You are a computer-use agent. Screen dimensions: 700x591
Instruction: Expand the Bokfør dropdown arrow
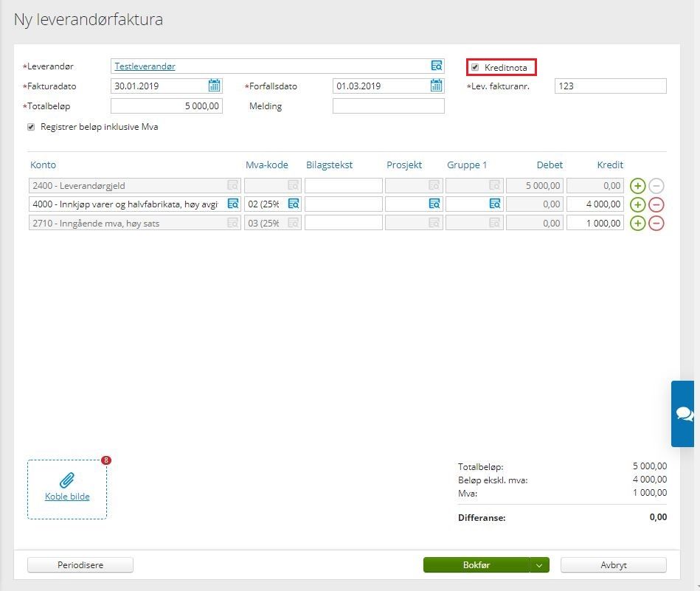point(539,565)
